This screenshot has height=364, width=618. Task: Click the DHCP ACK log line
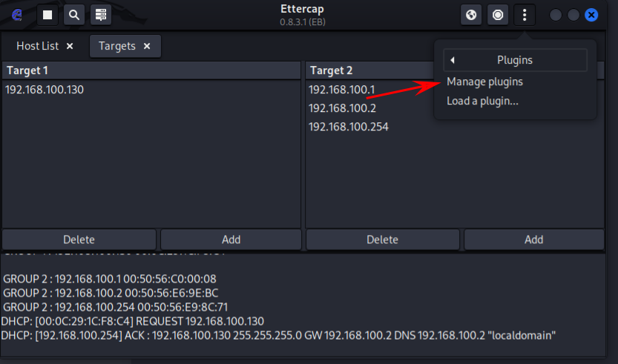pyautogui.click(x=278, y=336)
